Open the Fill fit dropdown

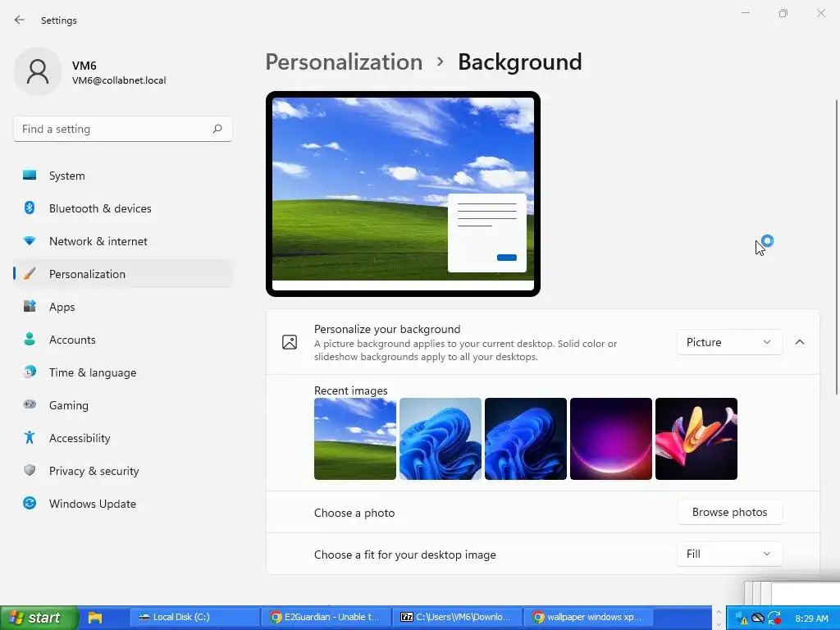[x=729, y=554]
